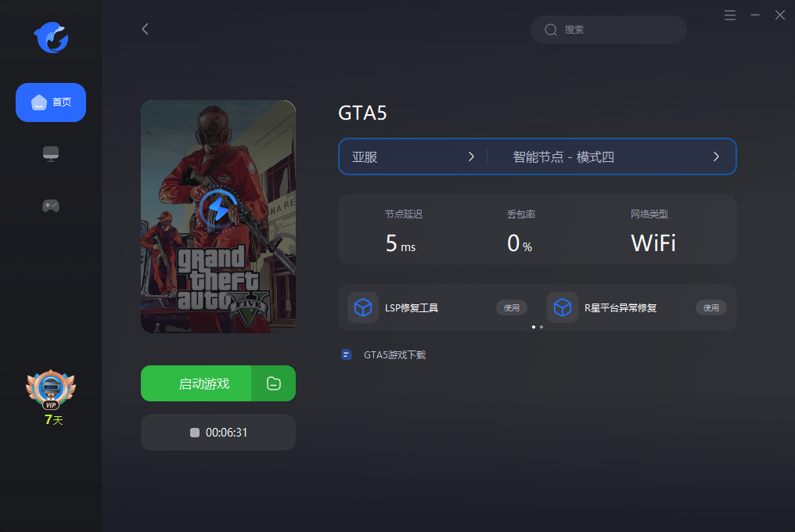Click 使用 button for R星平台异常修复
The width and height of the screenshot is (795, 532).
pos(710,307)
